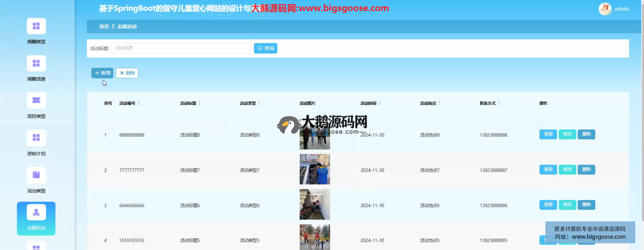The image size is (644, 250).
Task: Select the 活动类型 sidebar icon
Action: point(36,175)
